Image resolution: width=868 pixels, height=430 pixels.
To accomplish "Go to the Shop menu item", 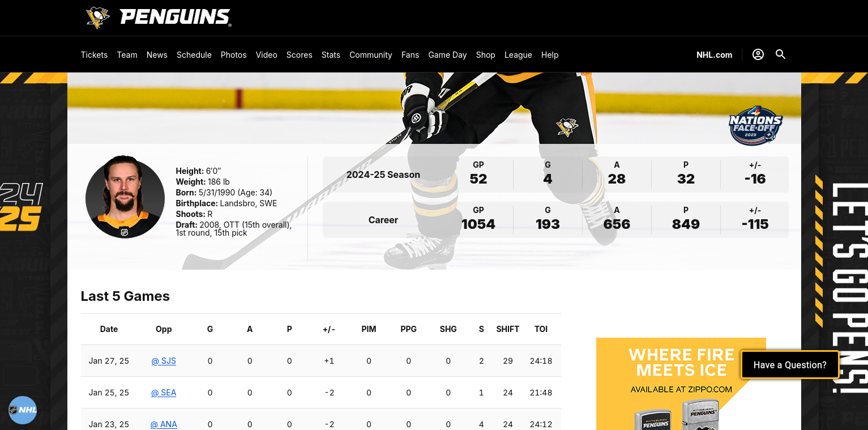I will (485, 55).
